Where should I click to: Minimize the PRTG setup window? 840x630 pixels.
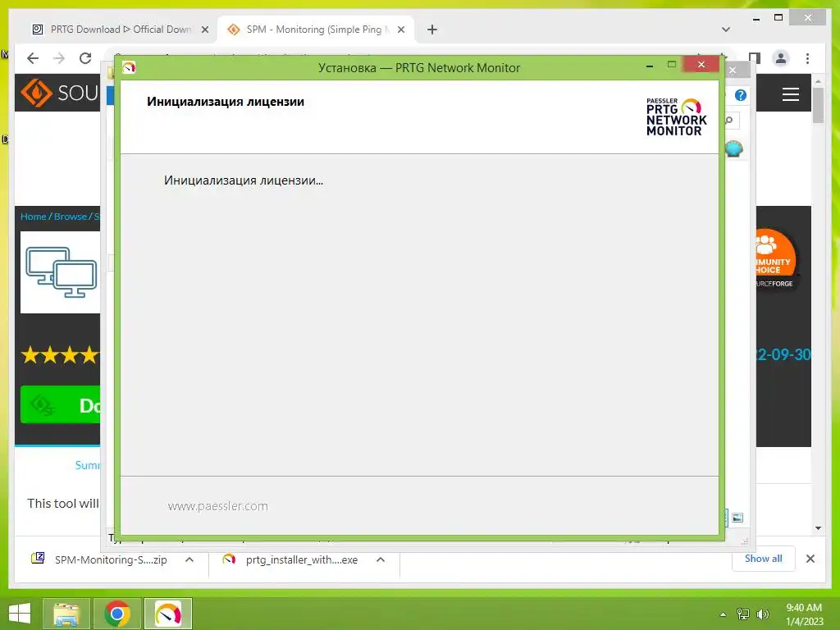point(650,66)
